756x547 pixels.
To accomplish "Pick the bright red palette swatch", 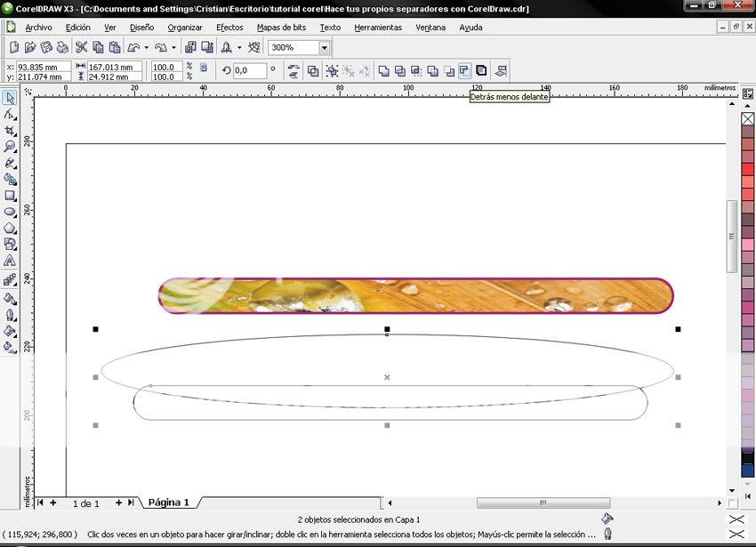I will pyautogui.click(x=748, y=169).
